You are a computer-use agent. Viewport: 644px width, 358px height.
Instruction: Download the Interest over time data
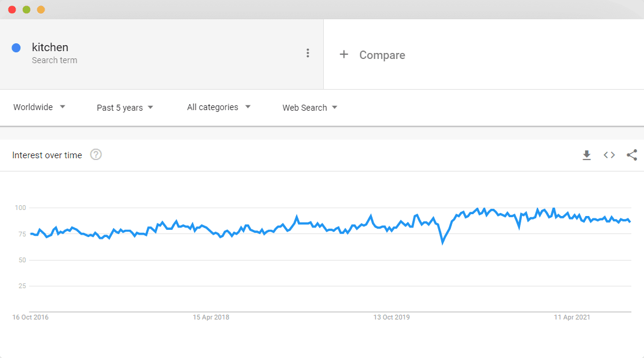pyautogui.click(x=586, y=155)
